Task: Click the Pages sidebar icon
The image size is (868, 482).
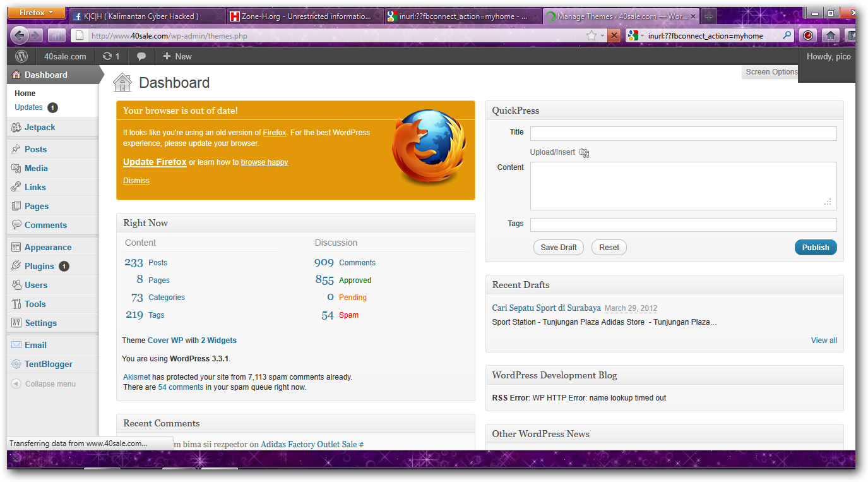Action: point(16,206)
